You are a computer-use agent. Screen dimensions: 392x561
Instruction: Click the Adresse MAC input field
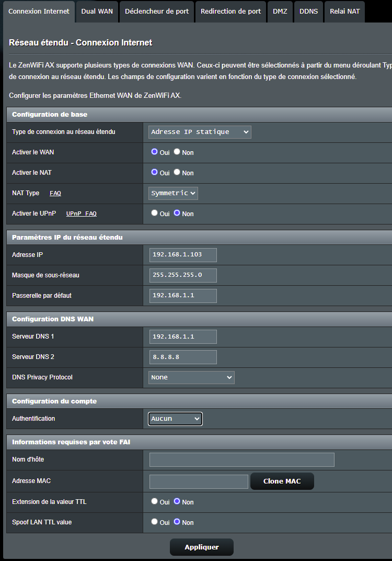199,481
